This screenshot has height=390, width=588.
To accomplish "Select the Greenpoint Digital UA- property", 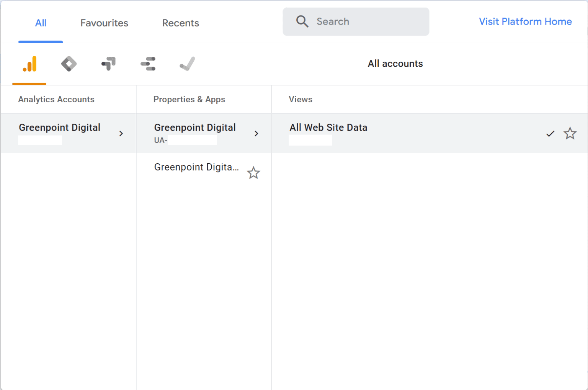I will [x=204, y=133].
